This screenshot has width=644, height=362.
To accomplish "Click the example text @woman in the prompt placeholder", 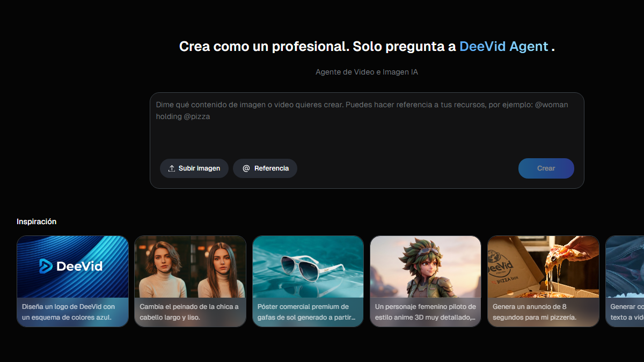I will pos(549,105).
